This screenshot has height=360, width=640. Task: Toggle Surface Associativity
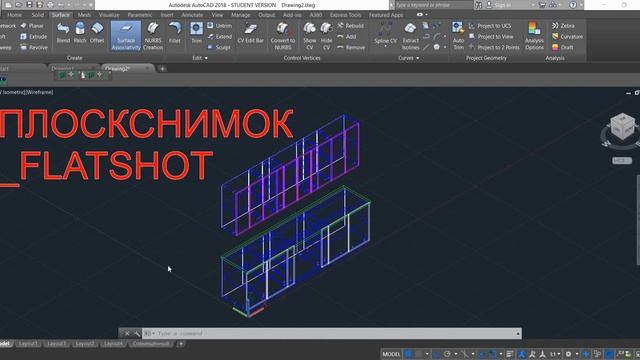[x=126, y=36]
